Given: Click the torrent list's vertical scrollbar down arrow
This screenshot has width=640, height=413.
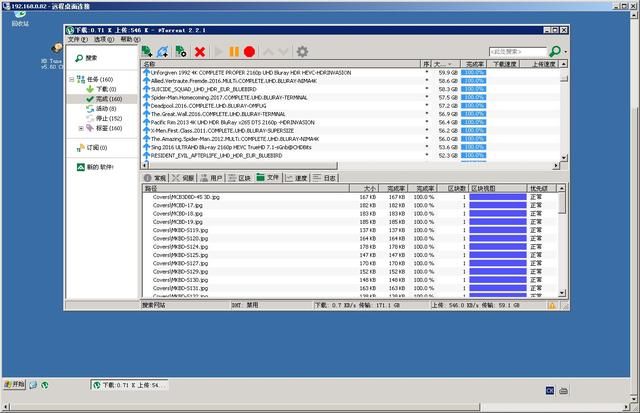Looking at the screenshot, I should pyautogui.click(x=564, y=157).
